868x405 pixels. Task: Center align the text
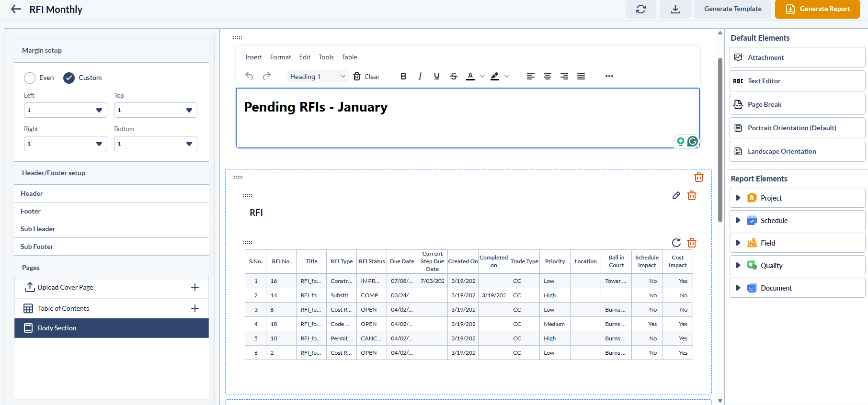point(548,76)
